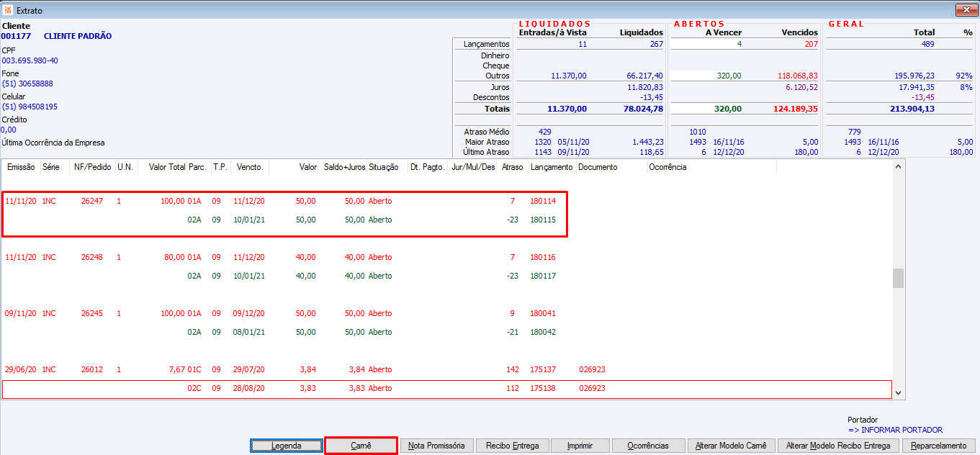The width and height of the screenshot is (980, 455).
Task: Click Alterar Modelo Carnê
Action: [x=731, y=446]
